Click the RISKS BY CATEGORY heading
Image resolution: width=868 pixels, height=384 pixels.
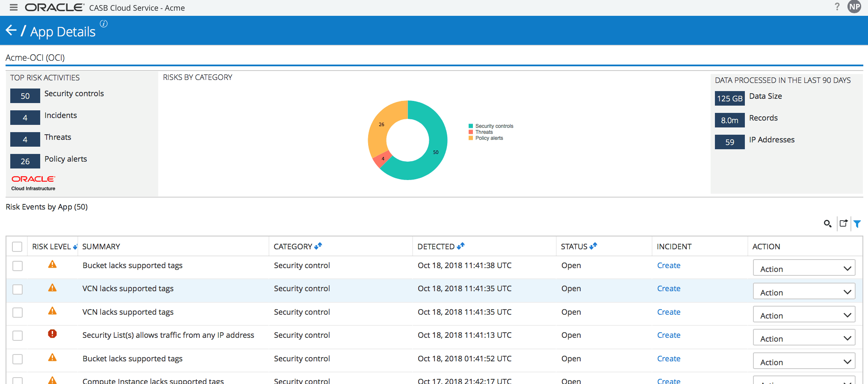pyautogui.click(x=198, y=77)
